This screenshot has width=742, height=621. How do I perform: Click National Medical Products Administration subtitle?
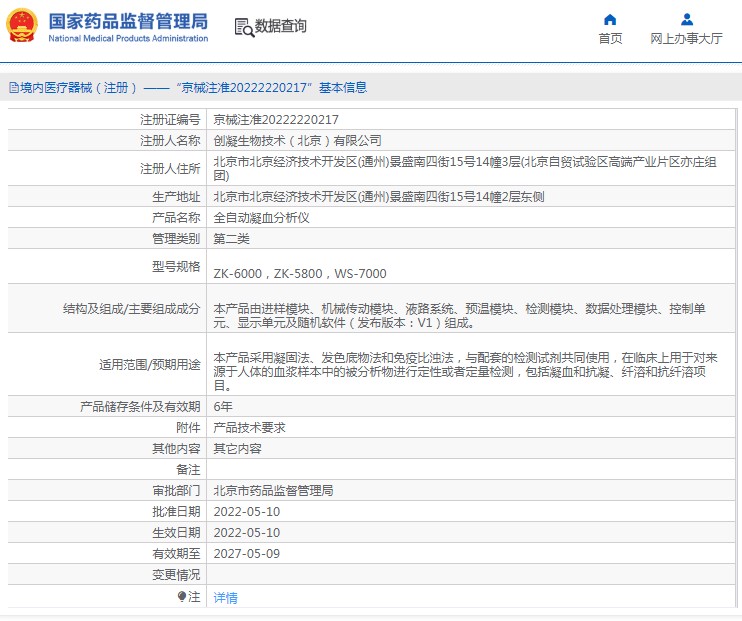tap(128, 38)
